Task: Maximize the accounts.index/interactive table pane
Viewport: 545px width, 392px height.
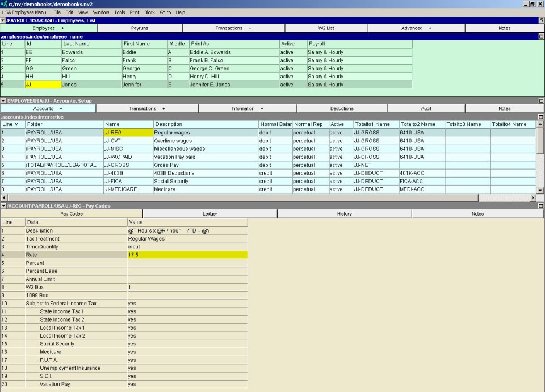Action: click(541, 117)
